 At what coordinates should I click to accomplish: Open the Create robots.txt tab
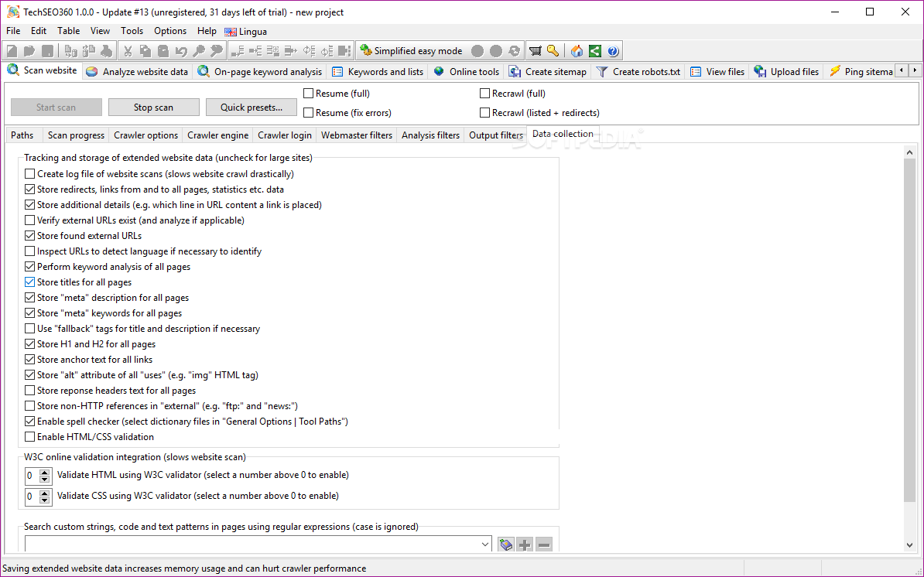638,72
